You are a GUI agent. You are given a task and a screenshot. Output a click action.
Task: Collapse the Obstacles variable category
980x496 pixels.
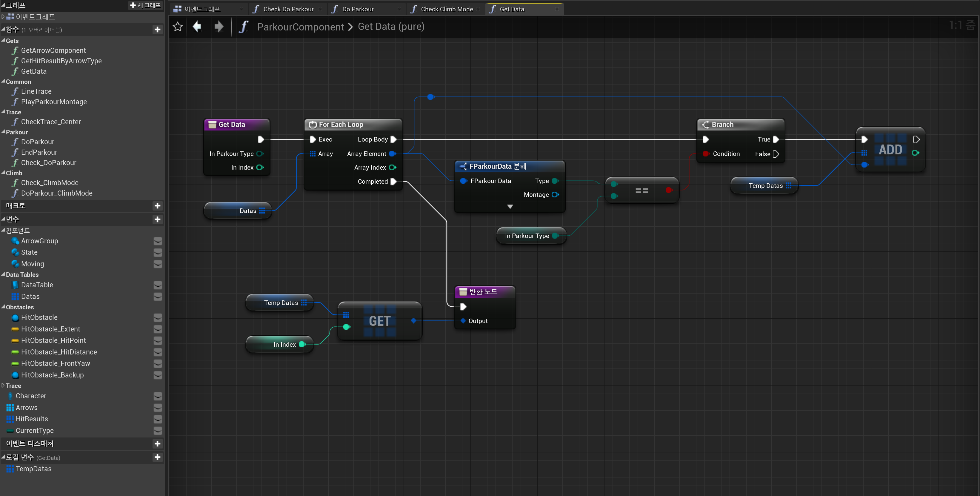[x=3, y=306]
